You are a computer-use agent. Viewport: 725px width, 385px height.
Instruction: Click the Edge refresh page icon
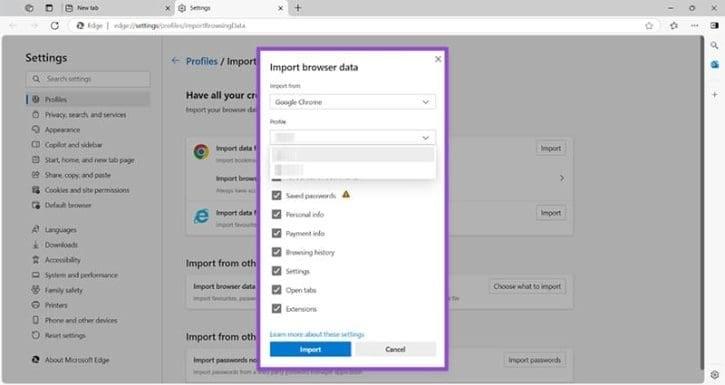tap(55, 25)
